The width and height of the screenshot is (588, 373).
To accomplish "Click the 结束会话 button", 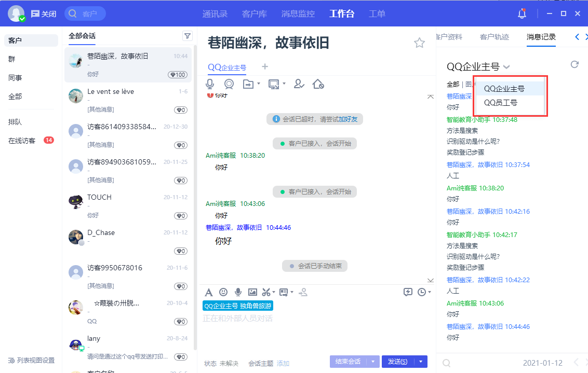I will pos(348,362).
